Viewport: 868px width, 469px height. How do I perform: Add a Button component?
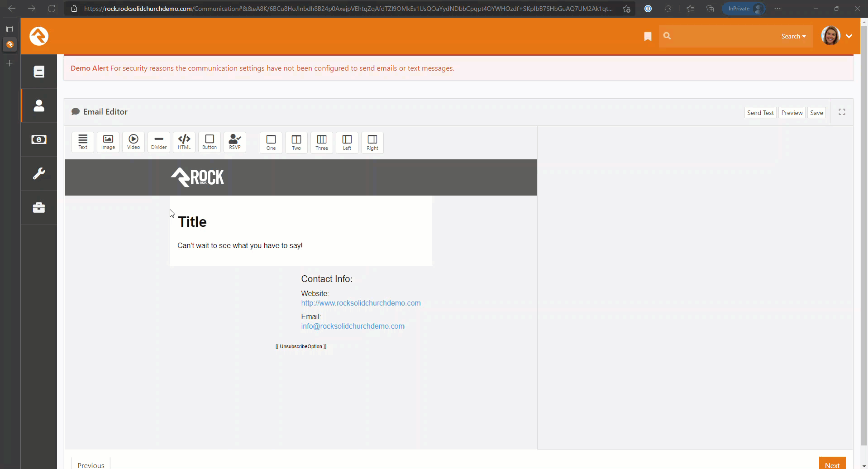(210, 142)
